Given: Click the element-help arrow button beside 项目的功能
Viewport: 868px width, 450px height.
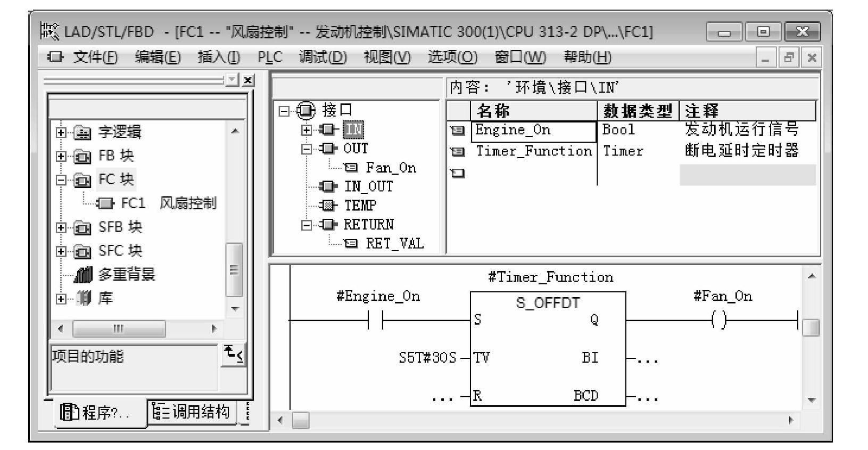Looking at the screenshot, I should (x=234, y=355).
